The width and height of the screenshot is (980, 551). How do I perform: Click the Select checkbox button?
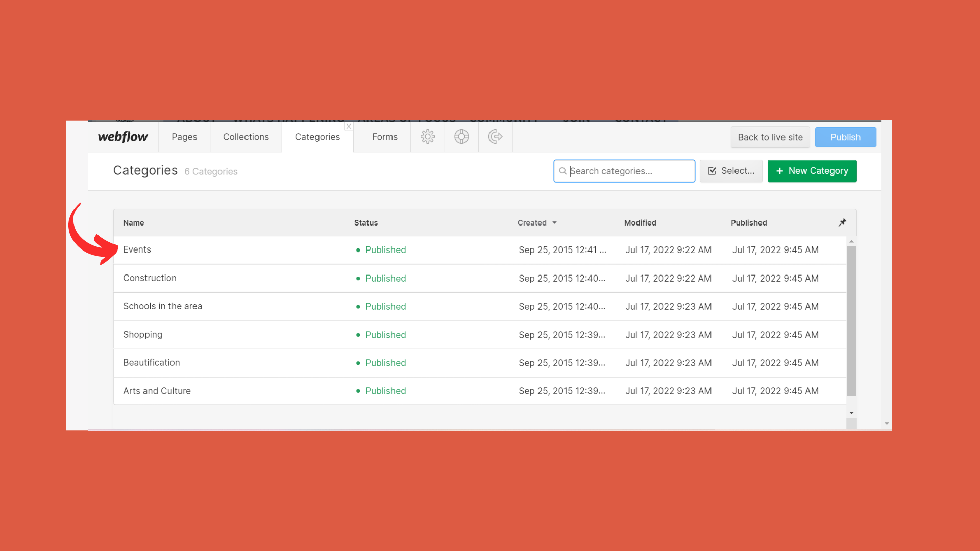730,171
